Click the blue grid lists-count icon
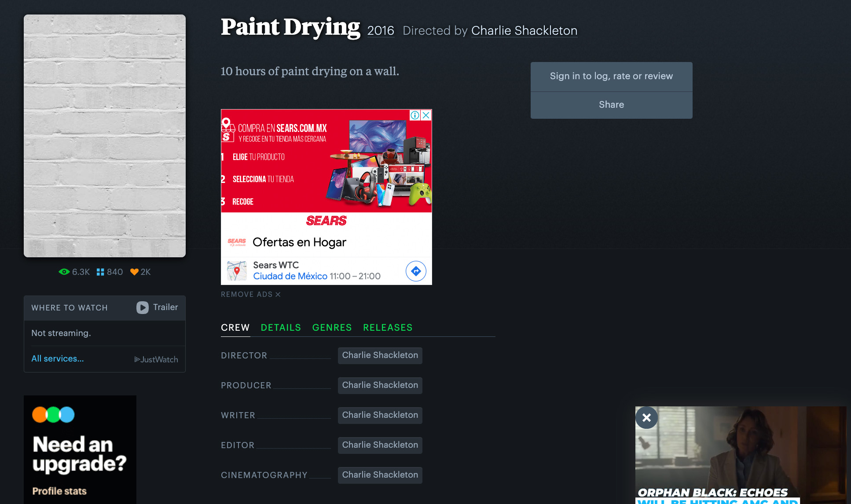Screen dimensions: 851x504 (100, 272)
